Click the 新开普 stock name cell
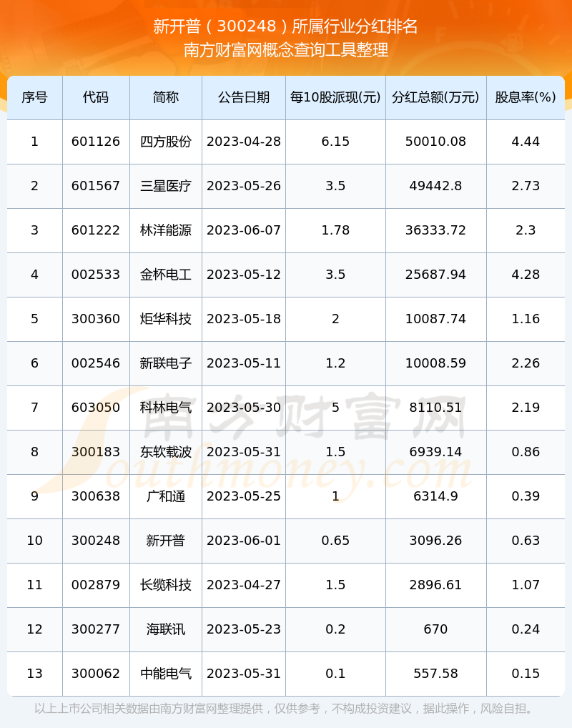572x728 pixels. 166,541
